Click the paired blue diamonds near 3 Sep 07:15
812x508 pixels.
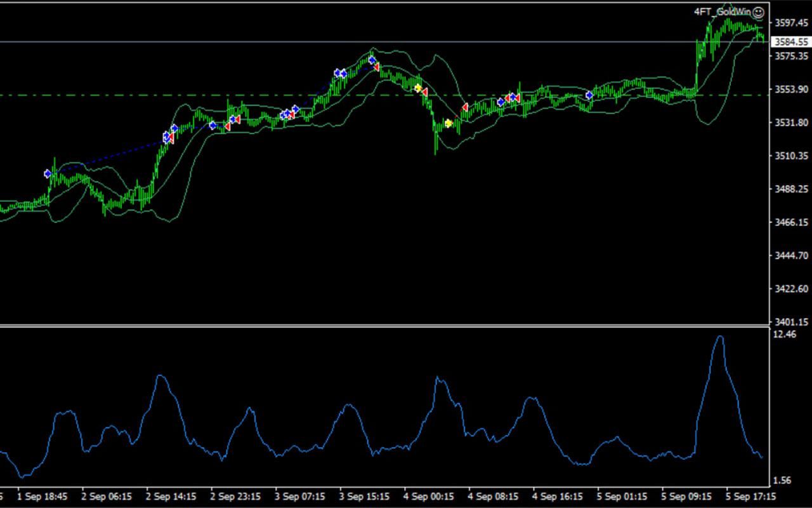pos(289,113)
